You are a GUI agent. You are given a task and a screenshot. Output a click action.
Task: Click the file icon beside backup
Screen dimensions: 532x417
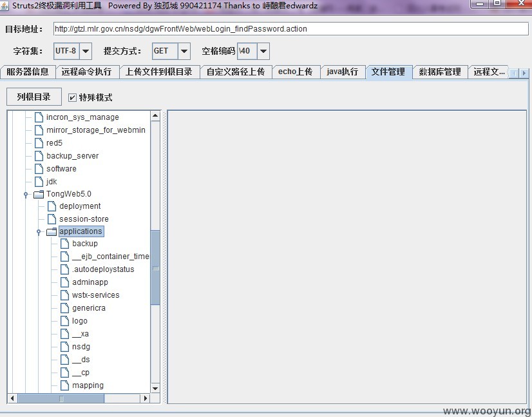pos(65,244)
